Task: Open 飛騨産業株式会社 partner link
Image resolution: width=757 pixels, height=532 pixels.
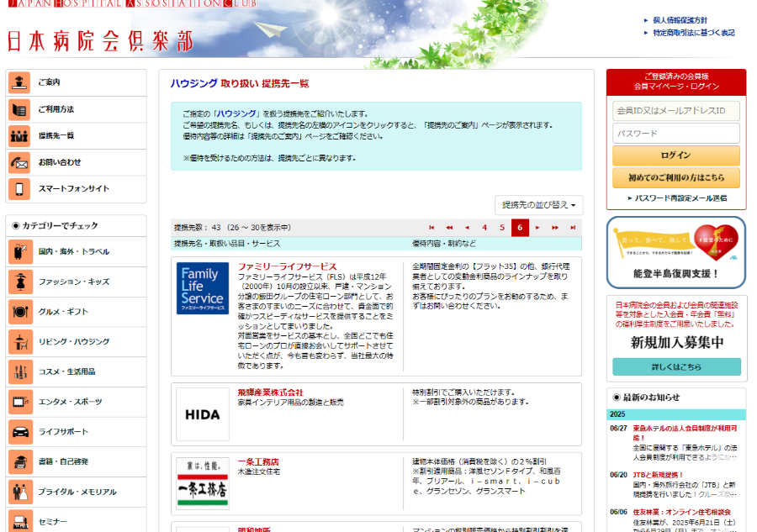Action: (x=270, y=392)
